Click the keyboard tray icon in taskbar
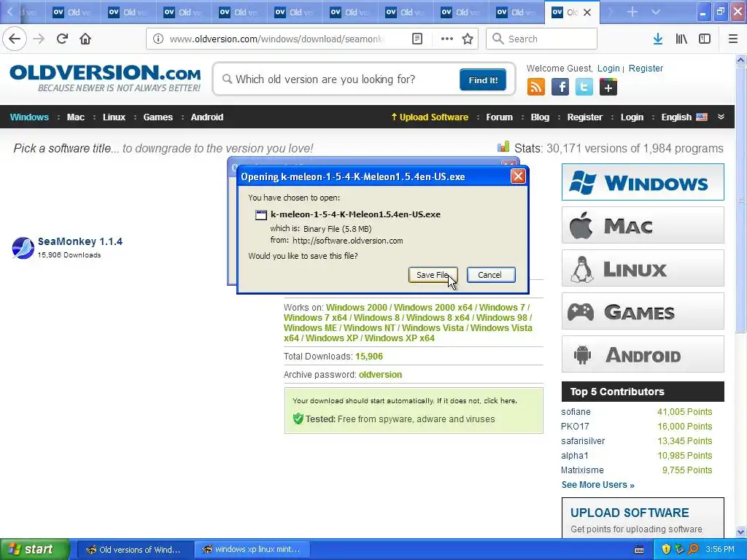The height and width of the screenshot is (560, 747). (x=639, y=550)
